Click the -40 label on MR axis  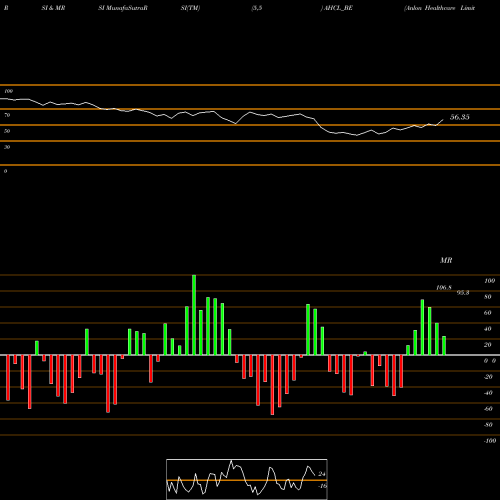click(x=488, y=393)
